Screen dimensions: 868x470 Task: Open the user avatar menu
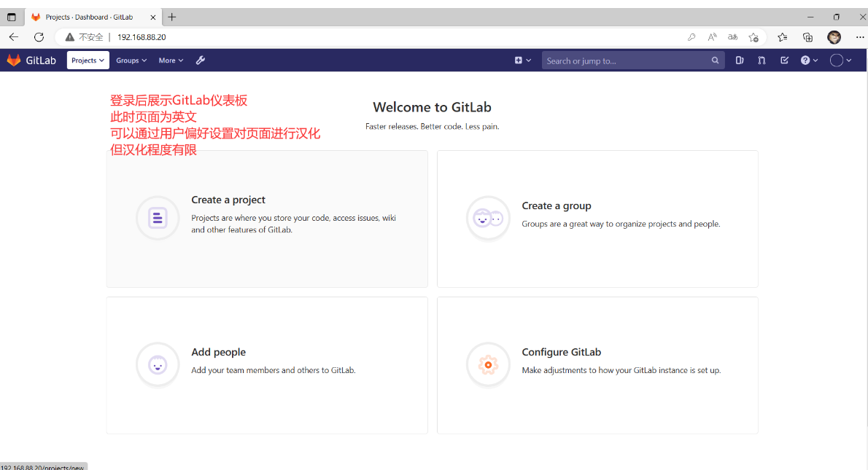pyautogui.click(x=840, y=60)
